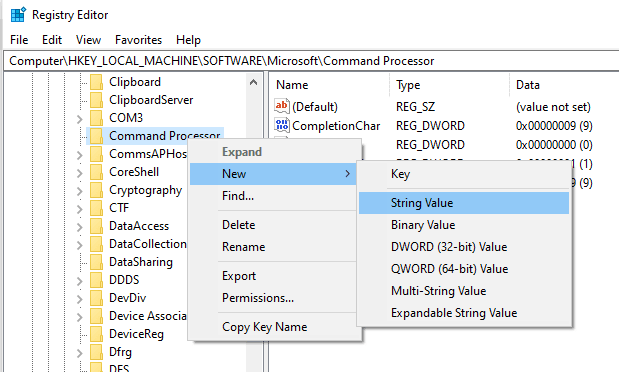Create a new Multi-String Value

coord(464,291)
